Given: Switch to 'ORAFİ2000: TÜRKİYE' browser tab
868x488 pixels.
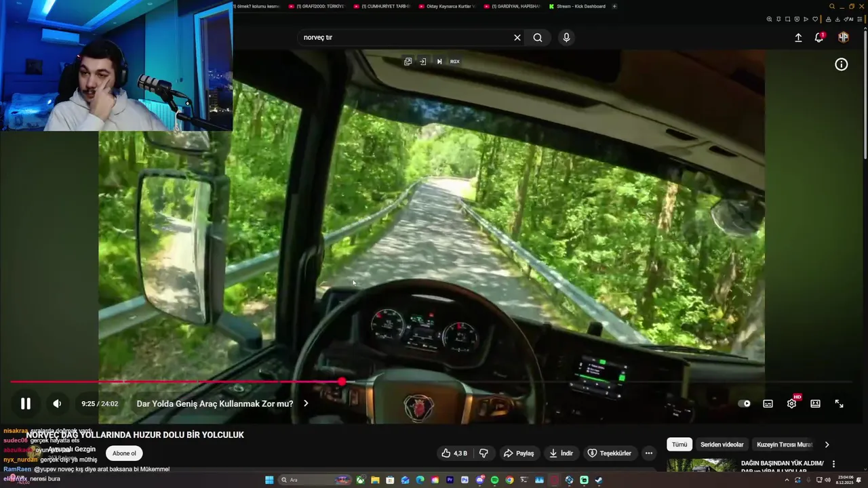Looking at the screenshot, I should 317,6.
